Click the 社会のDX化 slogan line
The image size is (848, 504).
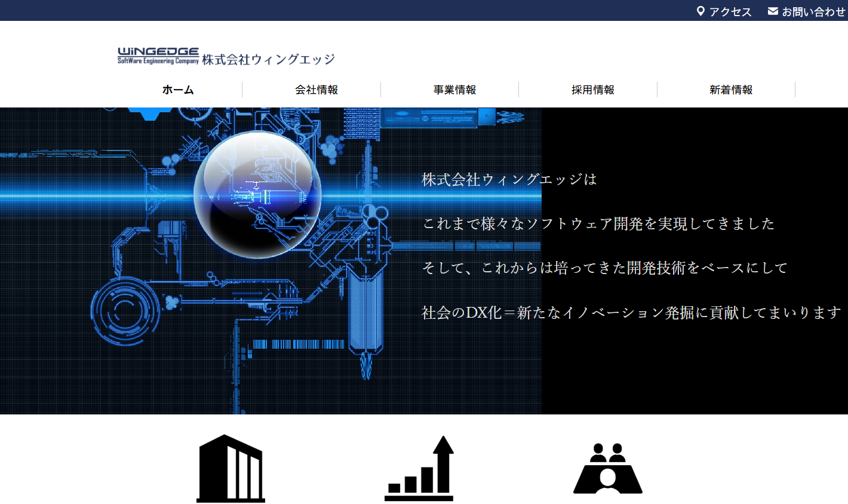[631, 312]
